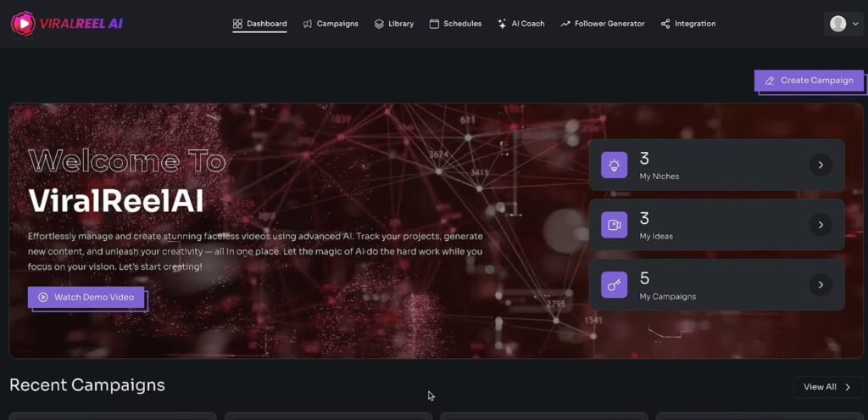
Task: Open My Ideas via its chevron
Action: point(821,225)
